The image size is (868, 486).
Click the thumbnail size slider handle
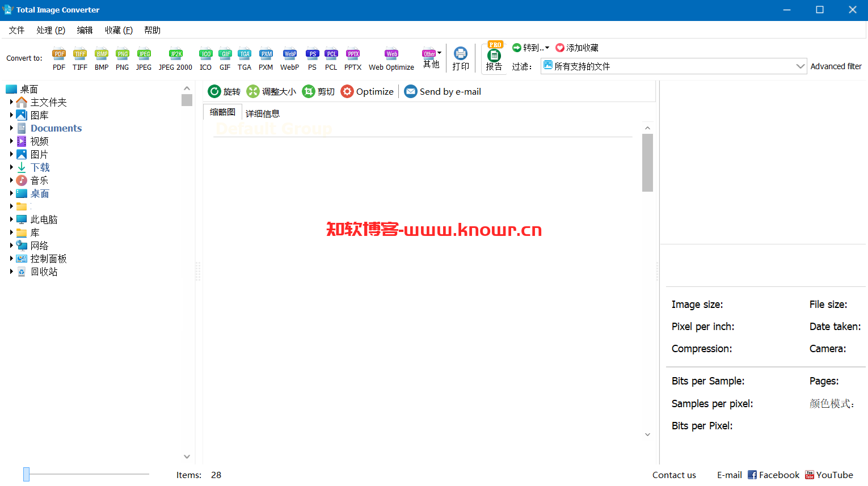click(26, 475)
